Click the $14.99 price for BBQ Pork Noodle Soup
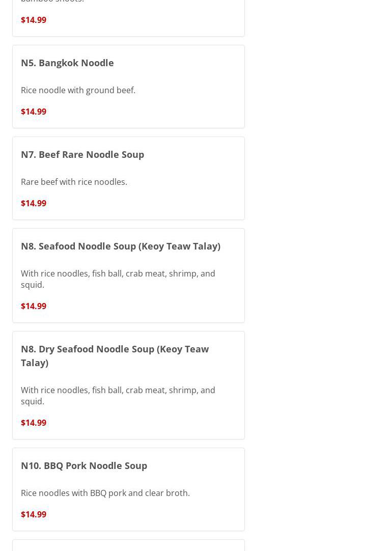Image resolution: width=392 pixels, height=551 pixels. (34, 514)
